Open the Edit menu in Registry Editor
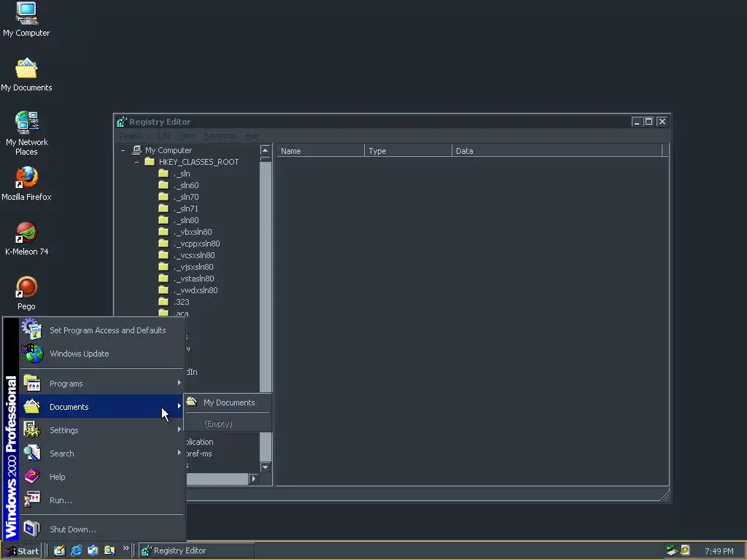Image resolution: width=747 pixels, height=560 pixels. tap(163, 136)
